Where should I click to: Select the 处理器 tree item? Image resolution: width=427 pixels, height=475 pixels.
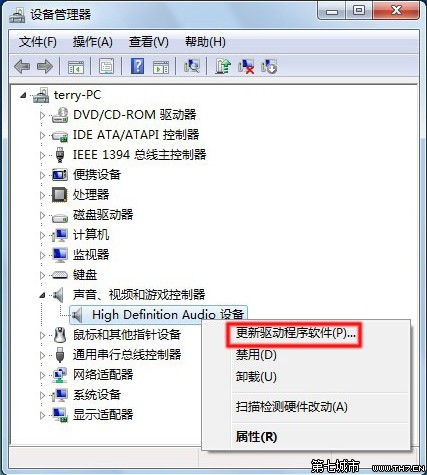(x=91, y=195)
